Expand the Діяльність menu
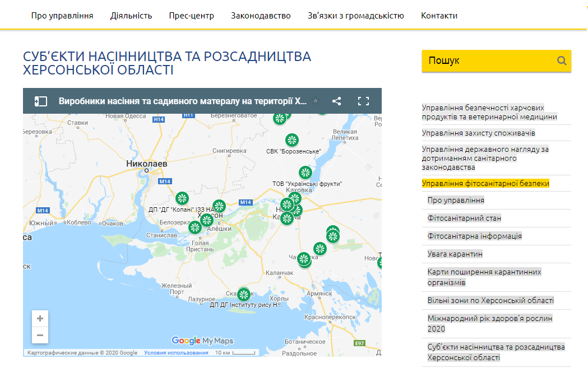The height and width of the screenshot is (368, 588). 131,16
